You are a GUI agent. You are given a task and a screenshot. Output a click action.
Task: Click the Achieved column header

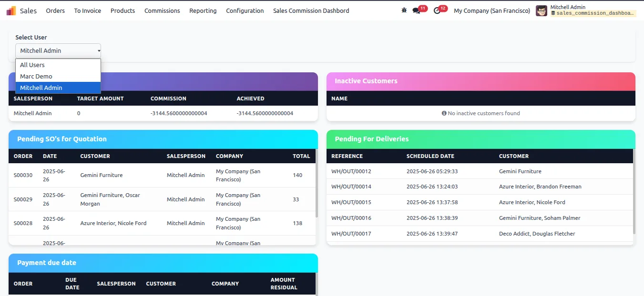(x=250, y=99)
